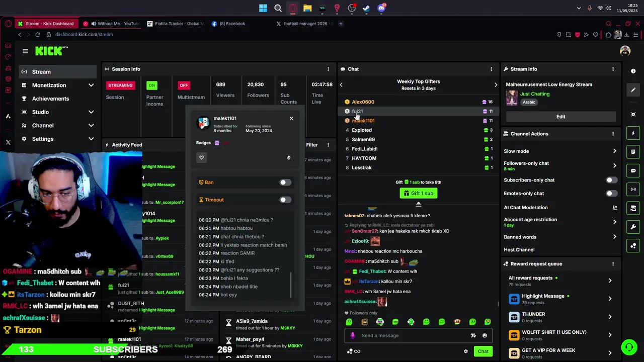The width and height of the screenshot is (644, 362).
Task: Send message with Chat button
Action: coord(483,351)
